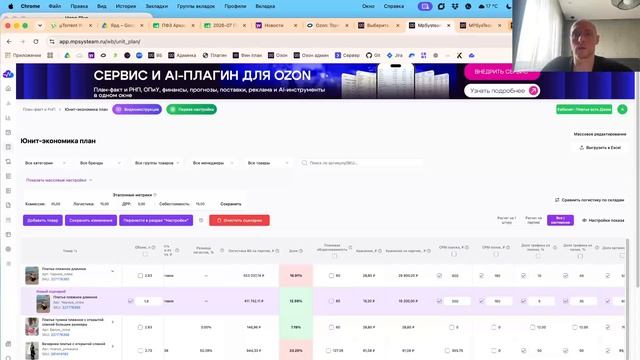Select the Расчет на 1 штуку option
Screen dimensions: 640x360
[507, 220]
